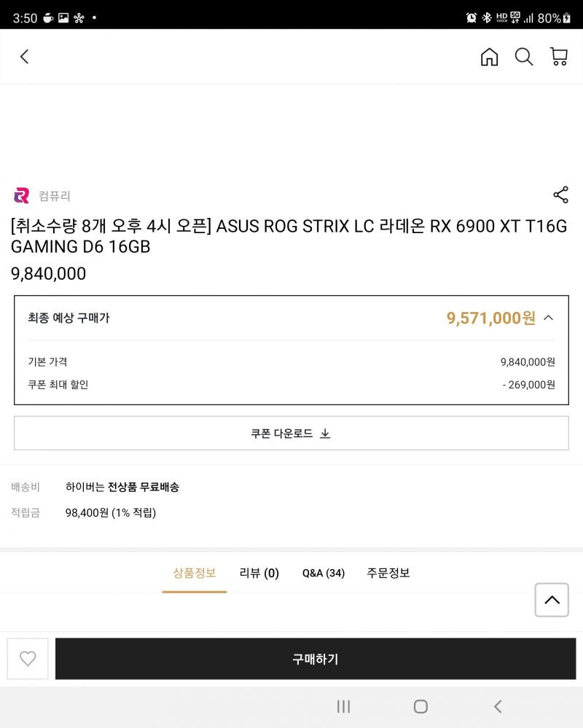Screen dimensions: 583x728
Task: Collapse the 최종 예상 구매가 price breakdown
Action: point(549,318)
